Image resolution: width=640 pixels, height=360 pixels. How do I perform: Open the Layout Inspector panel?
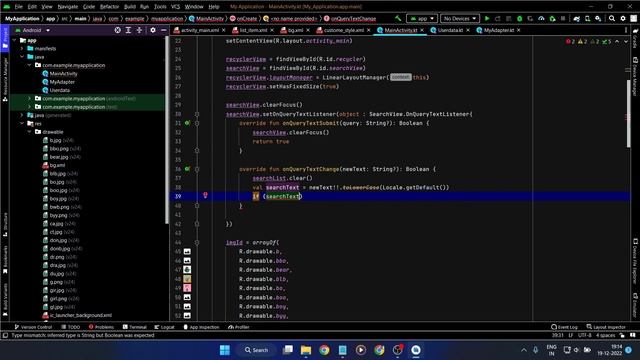606,327
